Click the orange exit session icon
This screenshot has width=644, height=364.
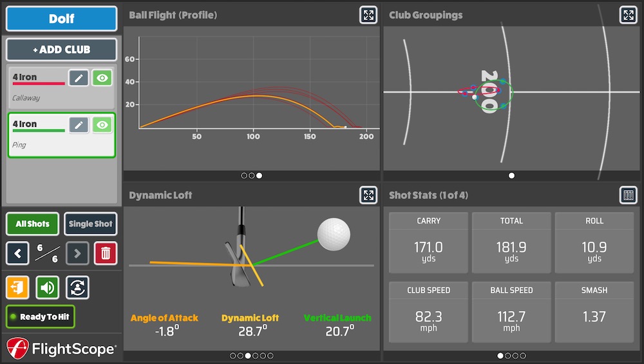tap(17, 287)
